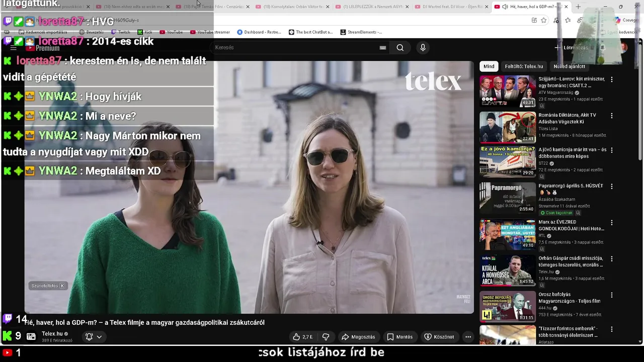Open Orosz befolyás Magyarországon thumbnail
Image resolution: width=644 pixels, height=362 pixels.
[508, 306]
